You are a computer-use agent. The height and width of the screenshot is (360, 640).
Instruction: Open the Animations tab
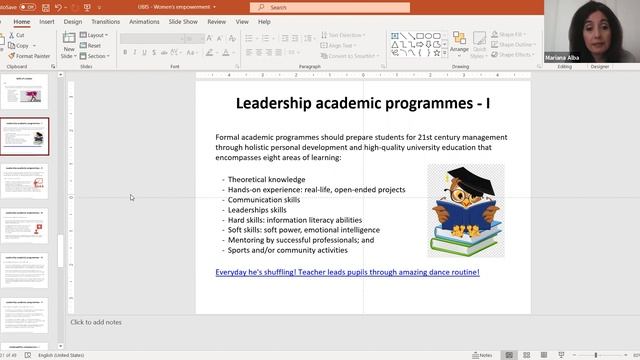click(x=144, y=22)
